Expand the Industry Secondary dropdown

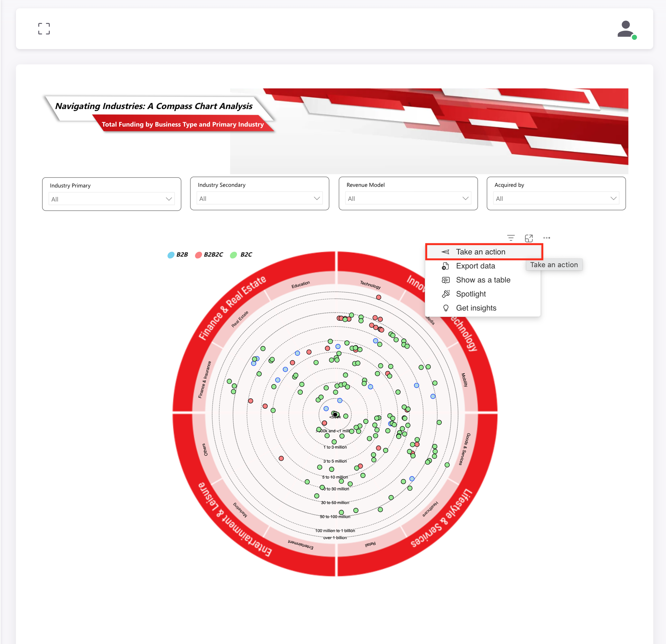tap(260, 198)
